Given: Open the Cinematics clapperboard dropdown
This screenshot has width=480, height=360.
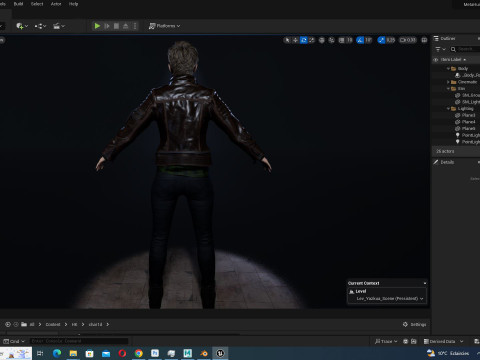Looking at the screenshot, I should click(x=59, y=26).
